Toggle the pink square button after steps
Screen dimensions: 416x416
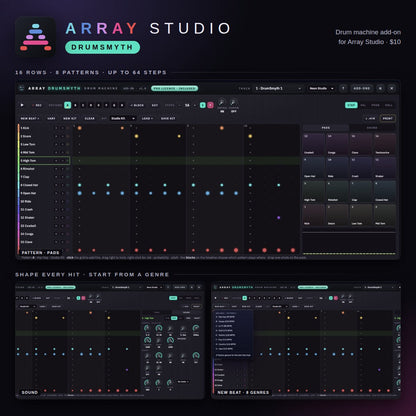[210, 105]
